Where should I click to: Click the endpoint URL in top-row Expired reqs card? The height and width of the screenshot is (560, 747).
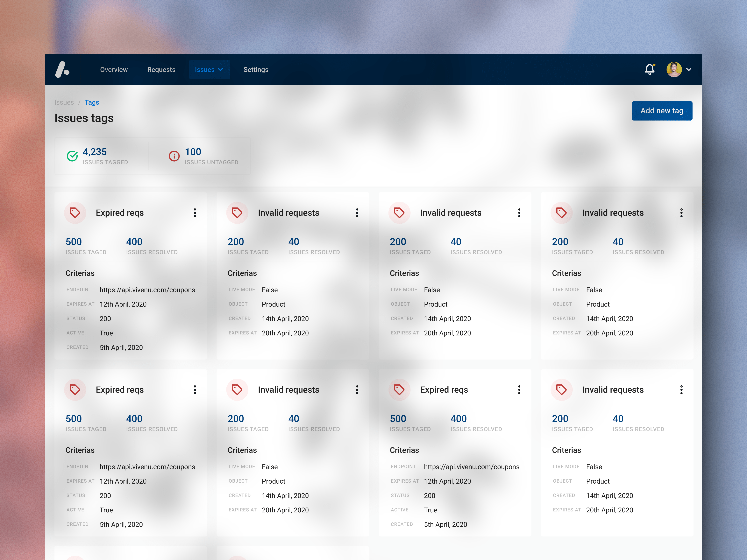click(x=147, y=290)
